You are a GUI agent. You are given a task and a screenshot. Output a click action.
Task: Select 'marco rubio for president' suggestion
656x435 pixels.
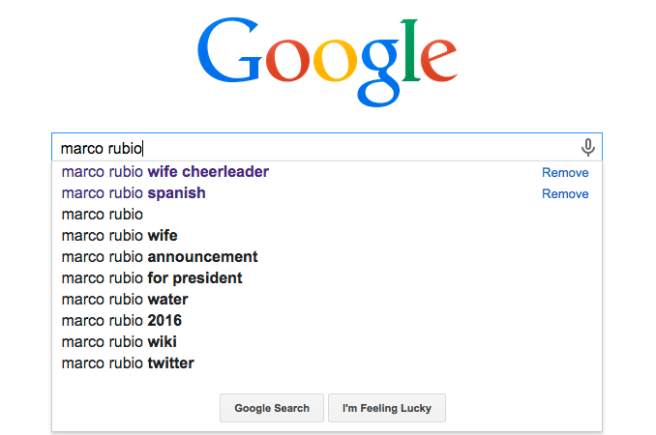coord(151,278)
